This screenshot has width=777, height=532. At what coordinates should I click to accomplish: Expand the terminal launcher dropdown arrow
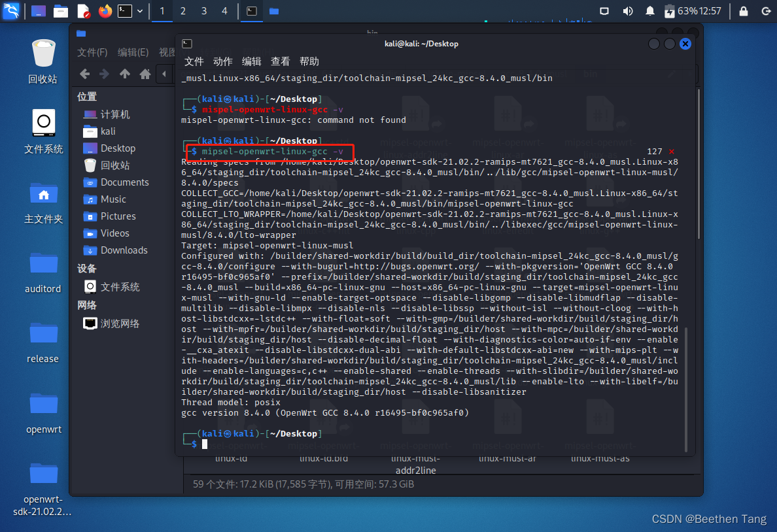pos(140,11)
